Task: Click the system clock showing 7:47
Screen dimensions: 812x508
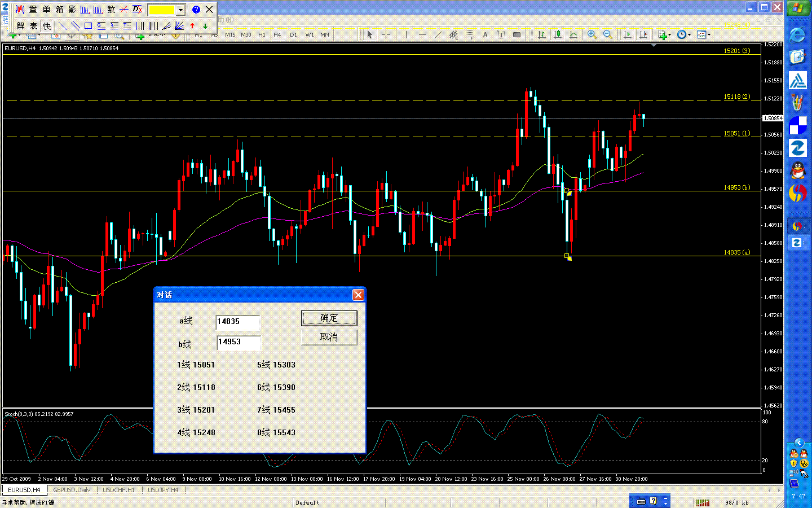Action: [x=798, y=496]
